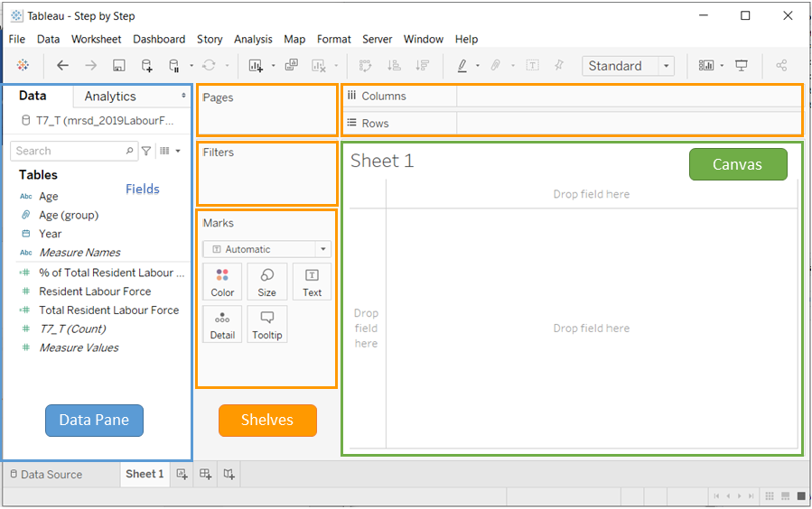Image resolution: width=812 pixels, height=509 pixels.
Task: Click the Run Update refresh icon
Action: click(209, 65)
